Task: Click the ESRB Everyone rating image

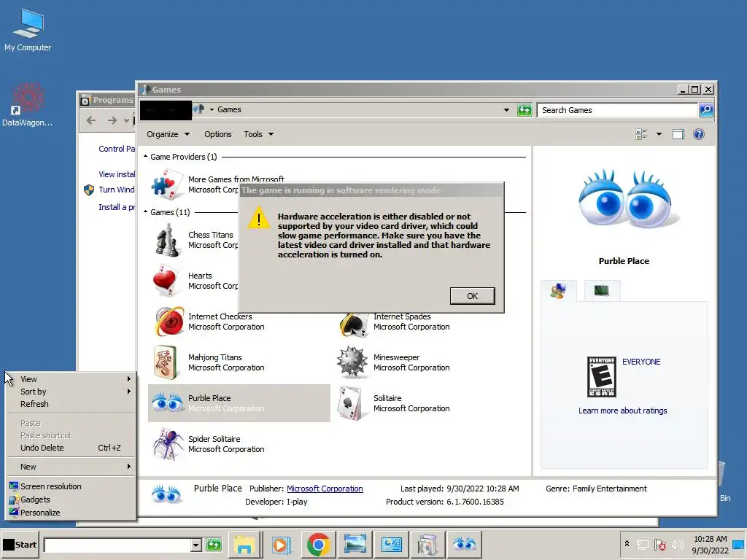Action: tap(602, 377)
